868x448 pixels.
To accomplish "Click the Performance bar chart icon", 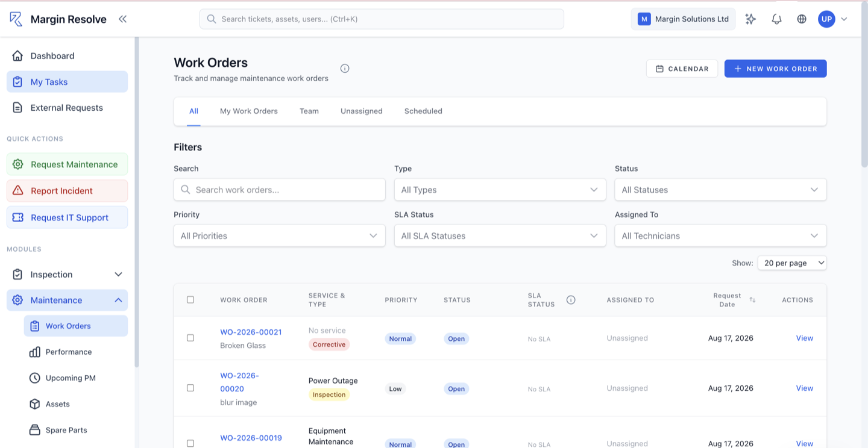I will click(x=35, y=352).
